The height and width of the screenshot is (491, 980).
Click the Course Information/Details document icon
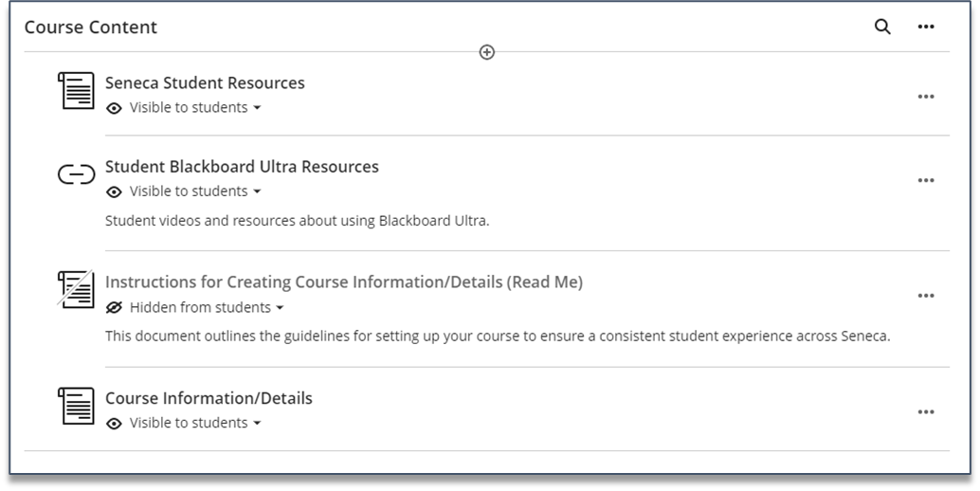tap(76, 406)
